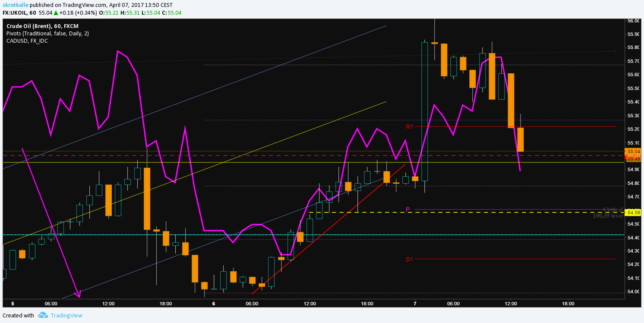Screen dimensions: 644x323
Task: Click the green up-arrow price change icon
Action: coord(56,13)
